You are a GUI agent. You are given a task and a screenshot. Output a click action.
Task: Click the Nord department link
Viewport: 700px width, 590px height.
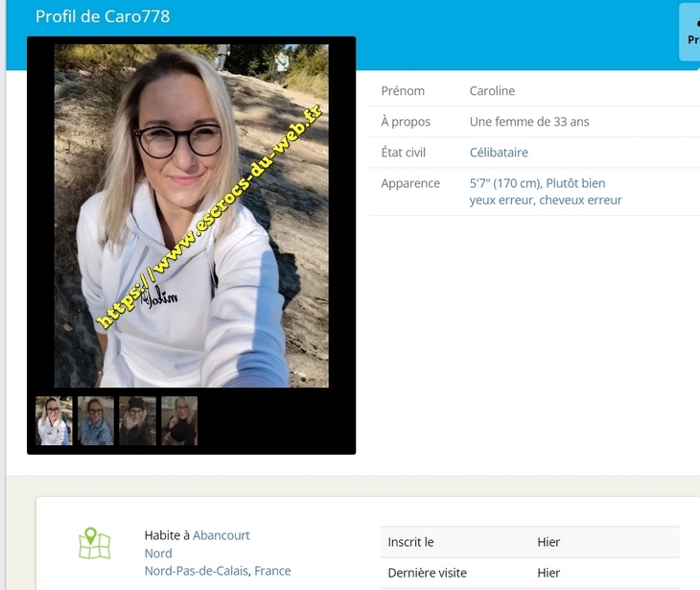158,554
